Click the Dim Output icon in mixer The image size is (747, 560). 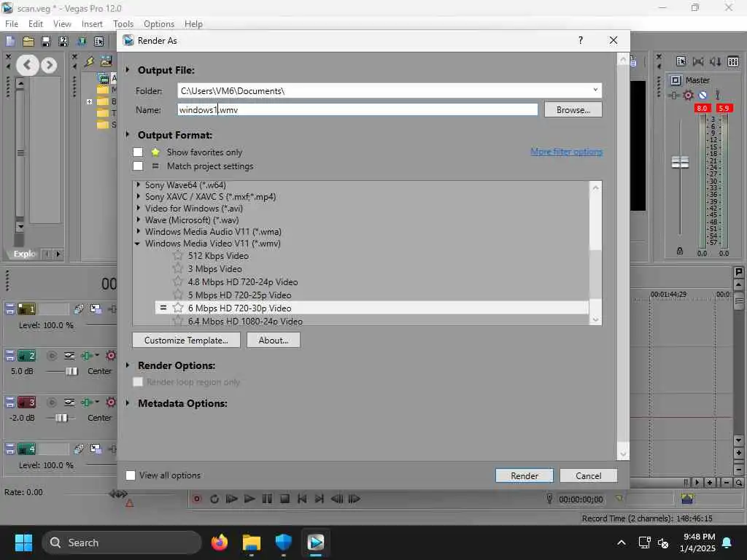point(715,61)
